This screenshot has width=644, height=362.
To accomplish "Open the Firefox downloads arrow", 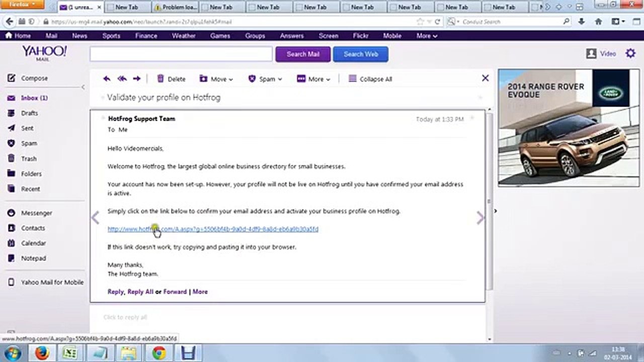I will click(x=582, y=22).
